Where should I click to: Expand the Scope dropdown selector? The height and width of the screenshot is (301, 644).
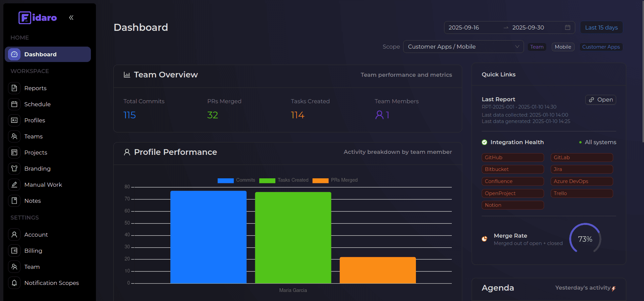tap(463, 47)
